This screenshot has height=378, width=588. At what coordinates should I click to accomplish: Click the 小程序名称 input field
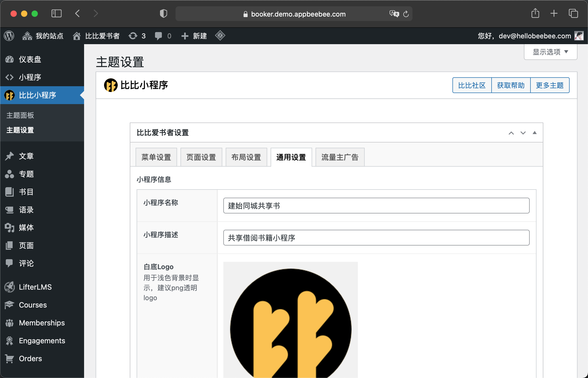pyautogui.click(x=376, y=206)
